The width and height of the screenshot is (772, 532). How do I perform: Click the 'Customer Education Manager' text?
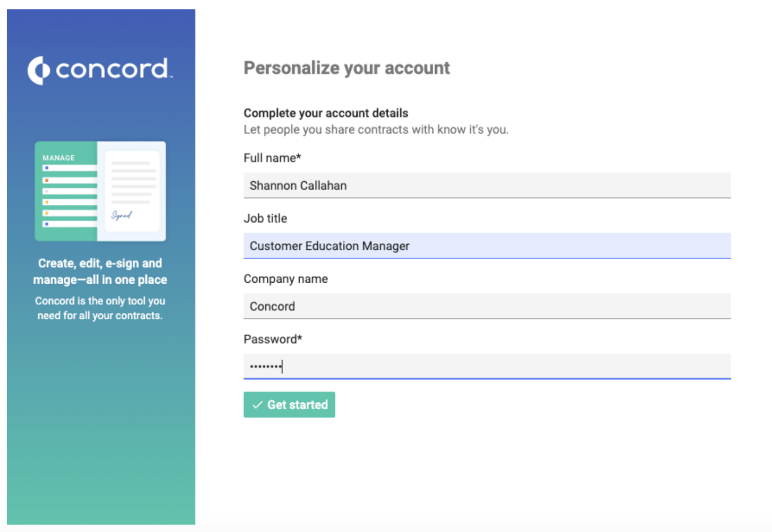coord(329,246)
